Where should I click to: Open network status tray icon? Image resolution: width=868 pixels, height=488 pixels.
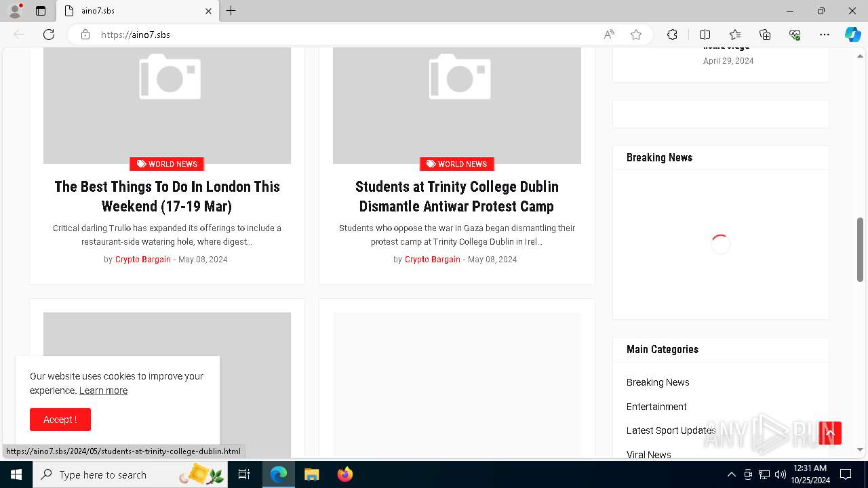point(764,474)
